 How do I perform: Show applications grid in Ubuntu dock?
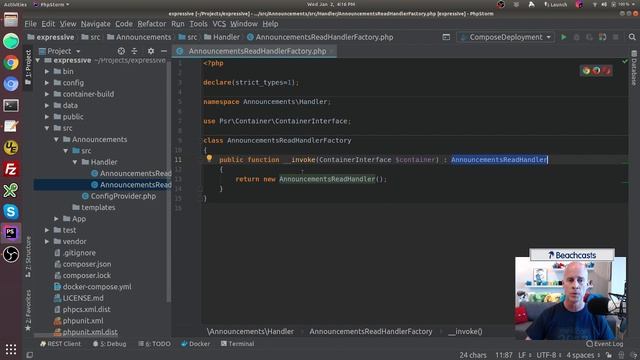pyautogui.click(x=11, y=349)
